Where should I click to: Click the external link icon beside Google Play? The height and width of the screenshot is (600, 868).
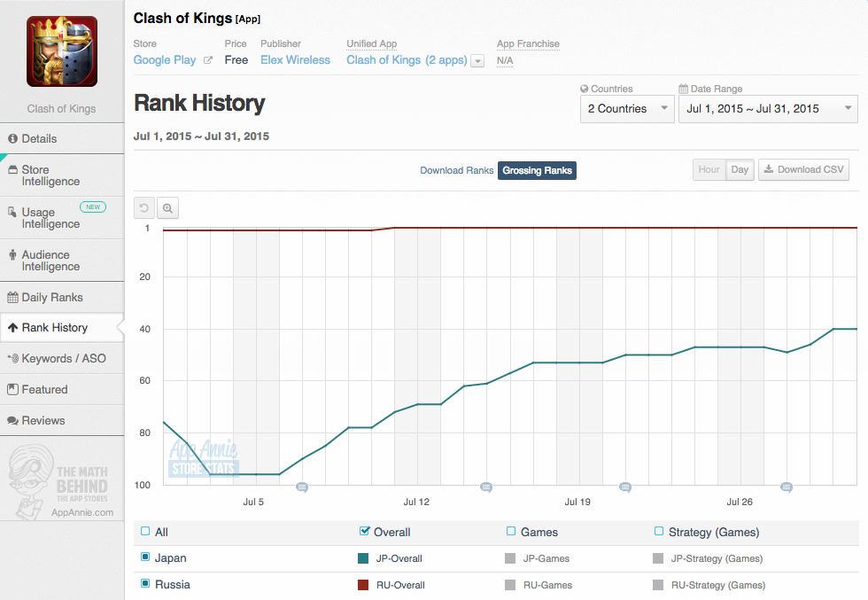tap(208, 60)
